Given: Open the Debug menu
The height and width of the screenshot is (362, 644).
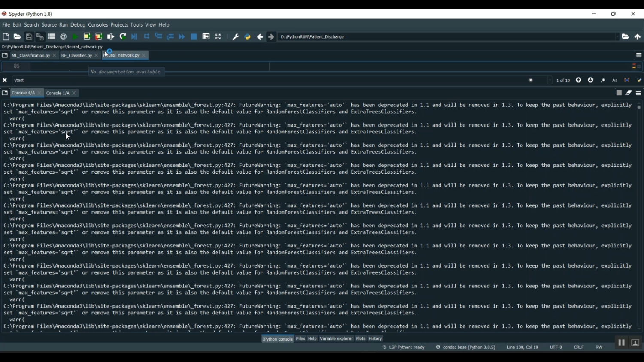Looking at the screenshot, I should point(78,25).
